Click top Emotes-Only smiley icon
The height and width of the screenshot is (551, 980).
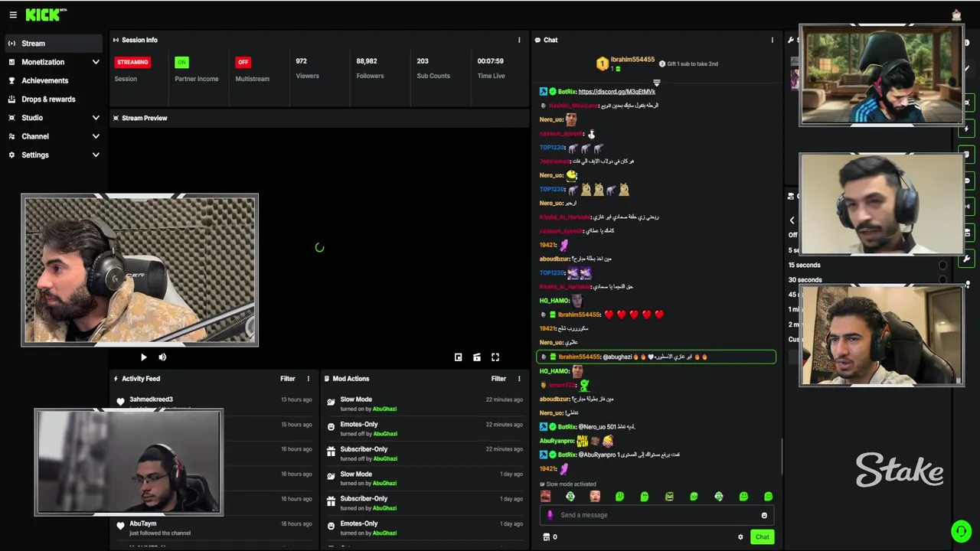pos(331,427)
